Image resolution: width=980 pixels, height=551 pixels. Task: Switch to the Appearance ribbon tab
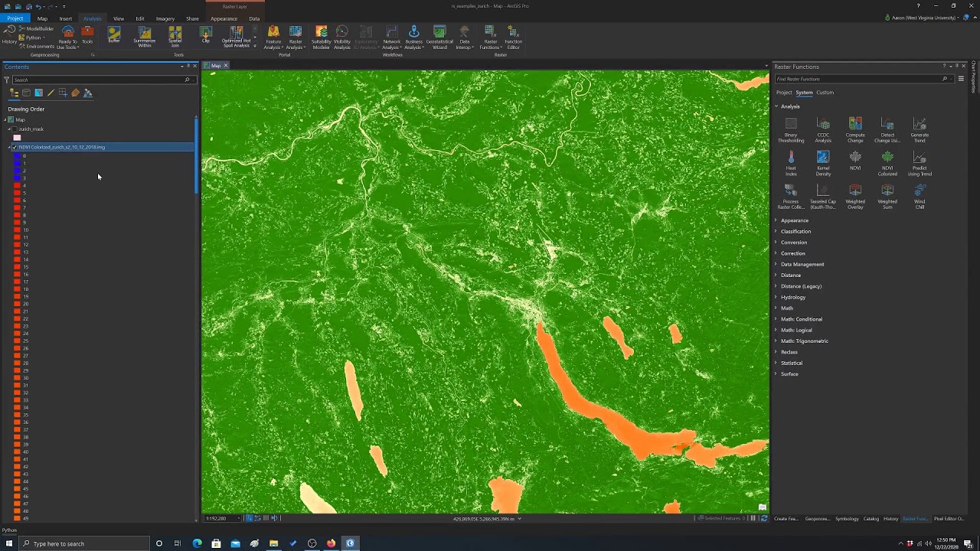pyautogui.click(x=224, y=18)
